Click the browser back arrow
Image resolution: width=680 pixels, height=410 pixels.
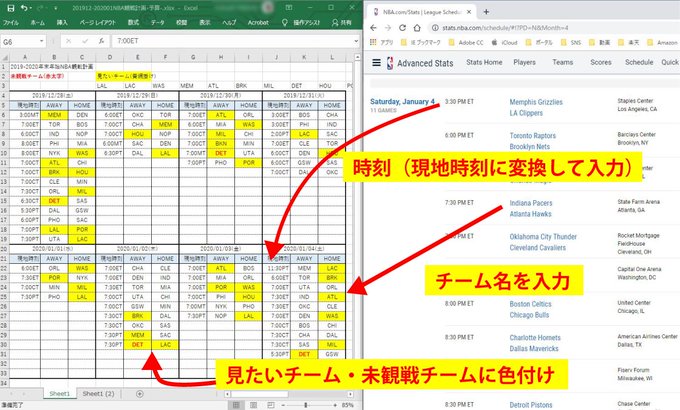pyautogui.click(x=373, y=28)
